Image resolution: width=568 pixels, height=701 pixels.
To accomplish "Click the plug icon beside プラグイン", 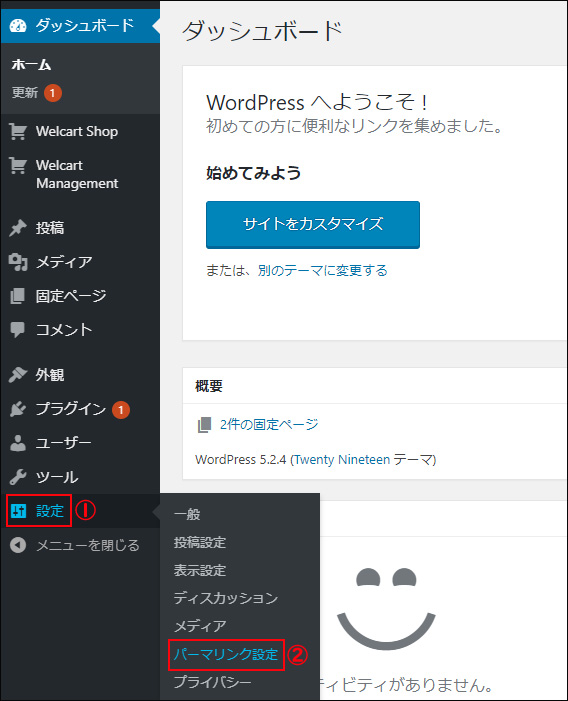I will 18,409.
